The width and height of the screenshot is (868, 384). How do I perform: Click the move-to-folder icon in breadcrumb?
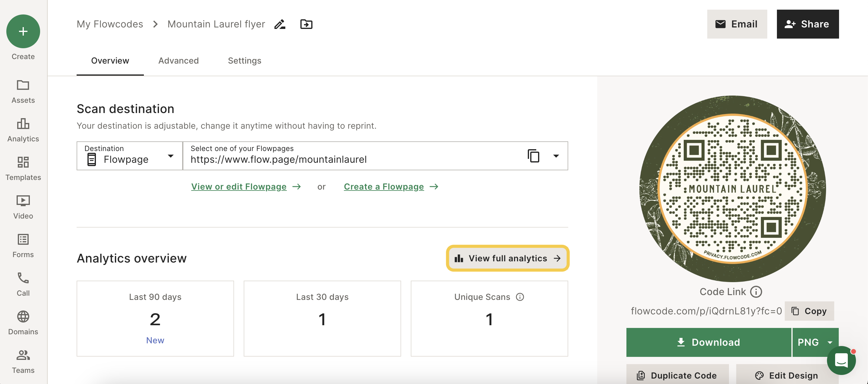tap(306, 24)
